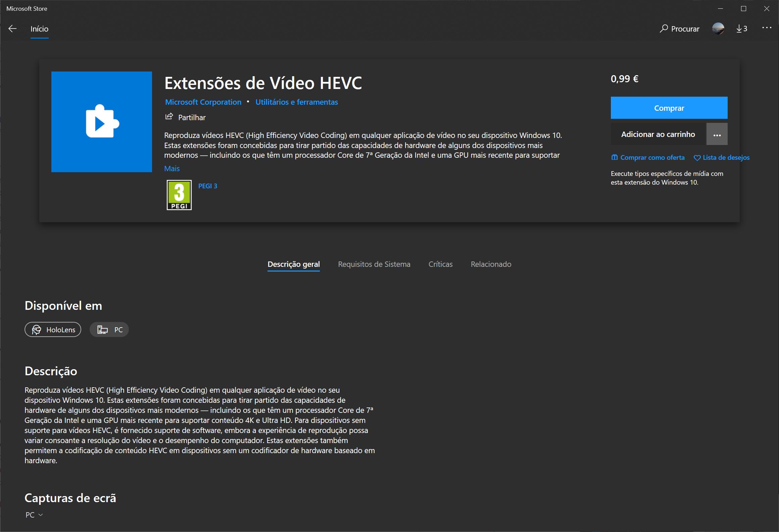Screen dimensions: 779x532
Task: Click Comprar como oferta gift link
Action: 648,157
